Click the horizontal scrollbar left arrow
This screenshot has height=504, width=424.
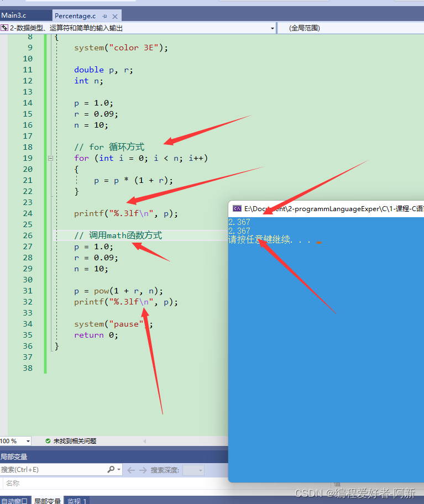pos(145,441)
